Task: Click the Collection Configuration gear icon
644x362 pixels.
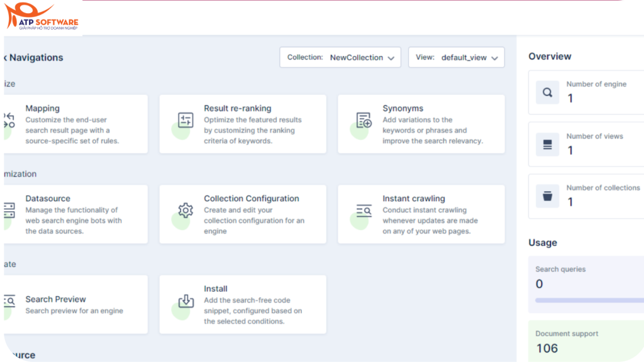Action: [x=186, y=211]
